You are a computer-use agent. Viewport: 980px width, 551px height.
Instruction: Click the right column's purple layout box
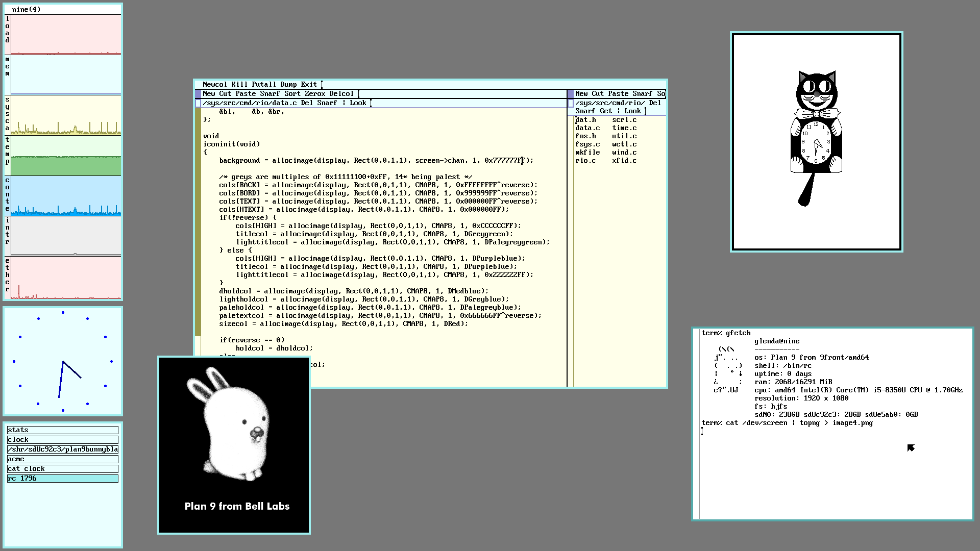coord(571,94)
